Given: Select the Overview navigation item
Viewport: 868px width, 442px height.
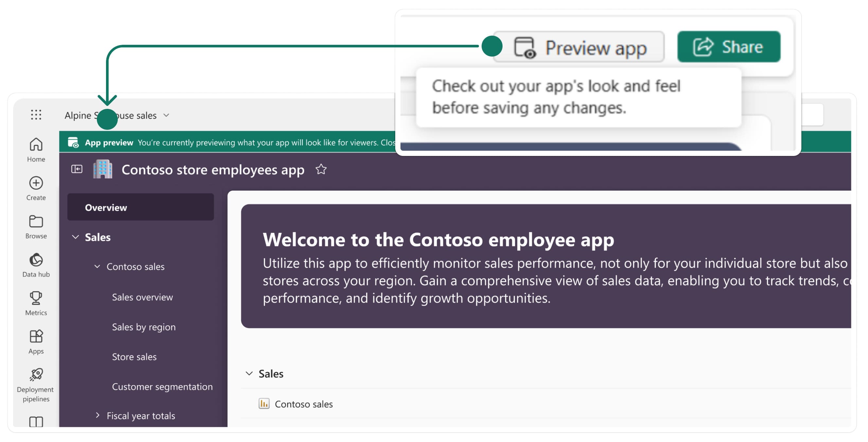Looking at the screenshot, I should [140, 207].
